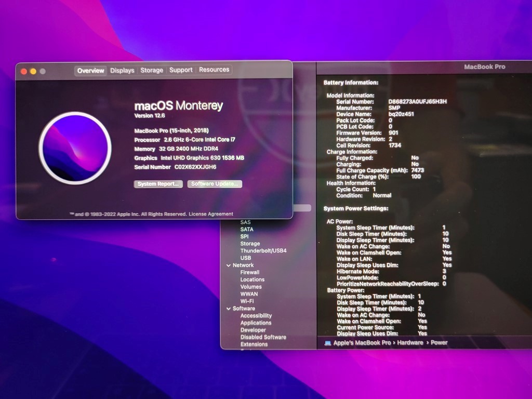The image size is (532, 399).
Task: Select USB in the sidebar
Action: (246, 258)
